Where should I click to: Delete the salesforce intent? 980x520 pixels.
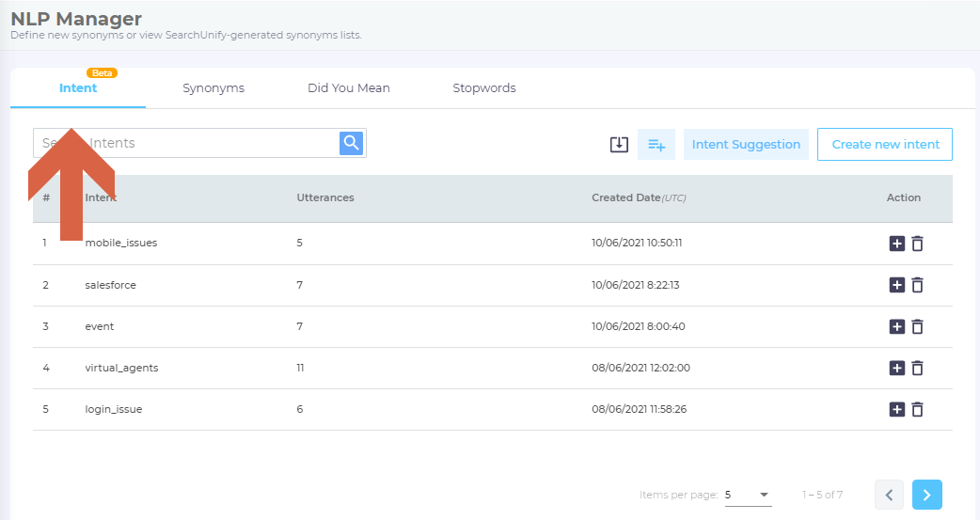click(918, 285)
